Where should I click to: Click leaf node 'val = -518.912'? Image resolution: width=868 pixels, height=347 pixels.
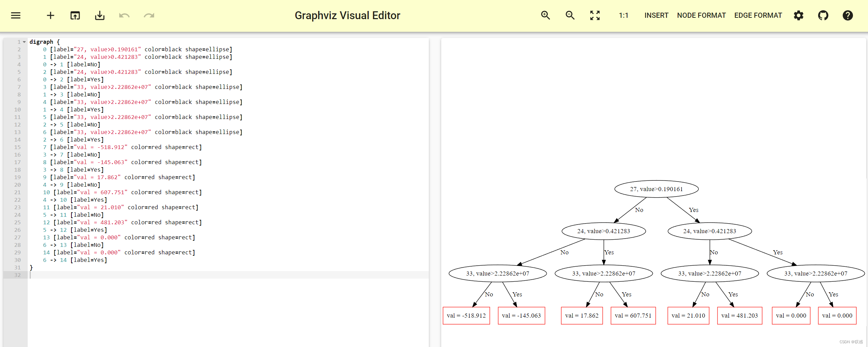pos(466,316)
